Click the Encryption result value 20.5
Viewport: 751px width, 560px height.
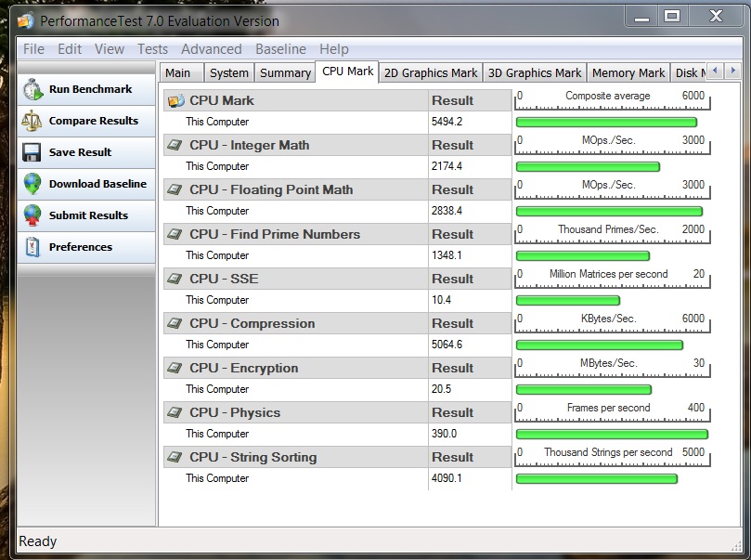pyautogui.click(x=441, y=389)
